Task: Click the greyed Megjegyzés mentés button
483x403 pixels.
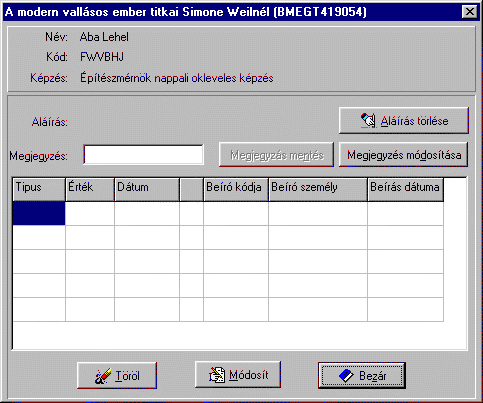Action: [276, 155]
